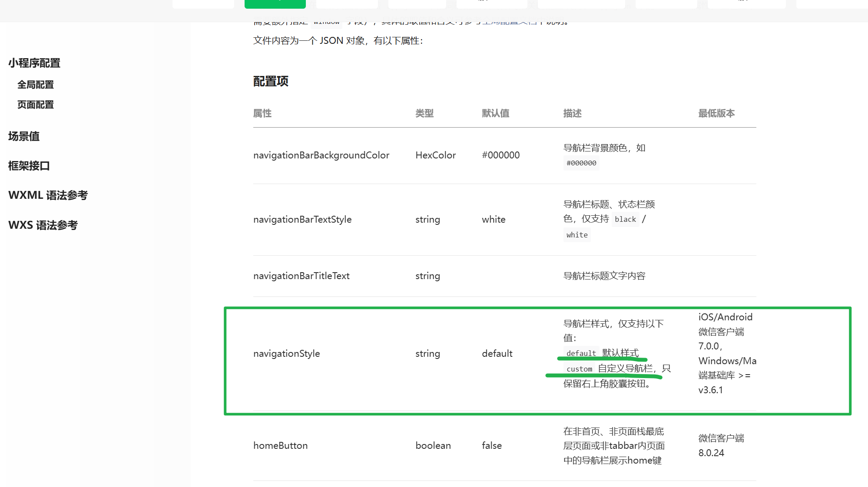Click the 最低版本 column header
The width and height of the screenshot is (868, 487).
pos(716,114)
